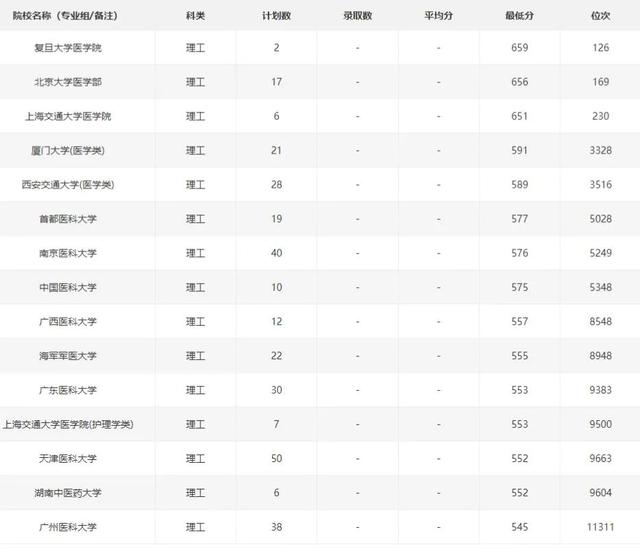Click rank value 5249
640x558 pixels.
600,253
